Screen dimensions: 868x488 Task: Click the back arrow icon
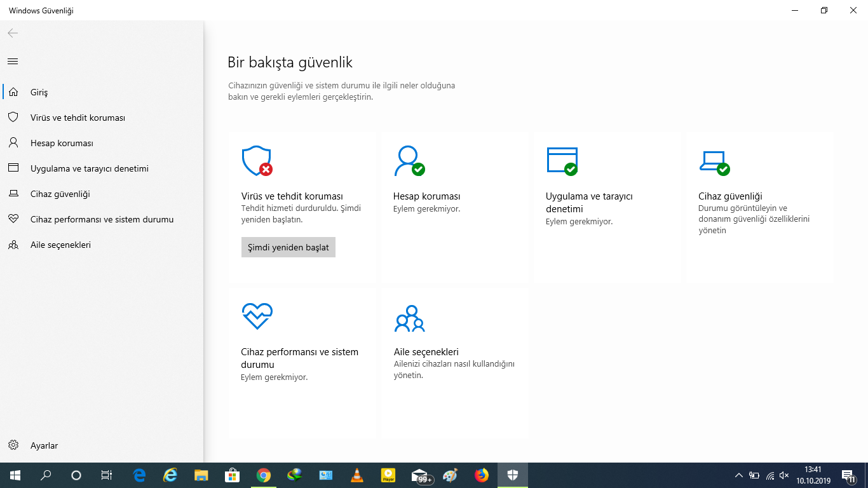click(x=13, y=33)
